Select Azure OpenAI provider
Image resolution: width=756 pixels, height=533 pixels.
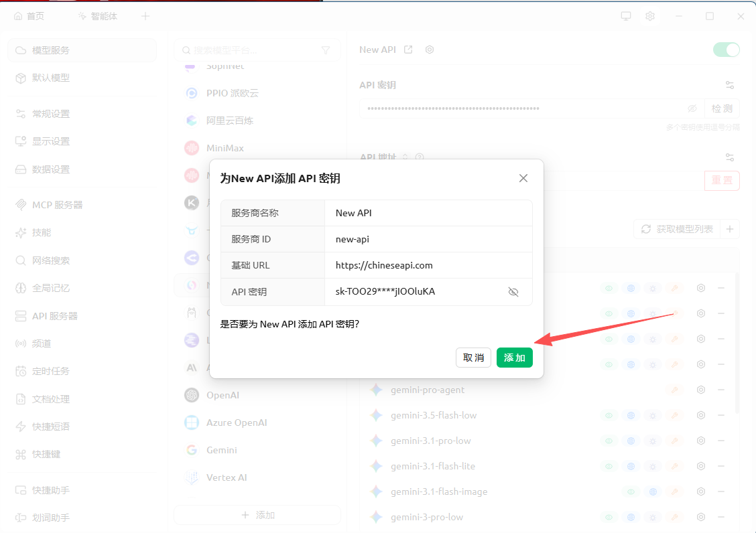pos(257,423)
